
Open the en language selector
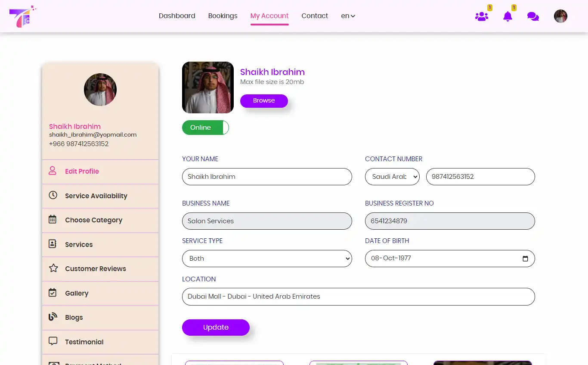point(348,16)
